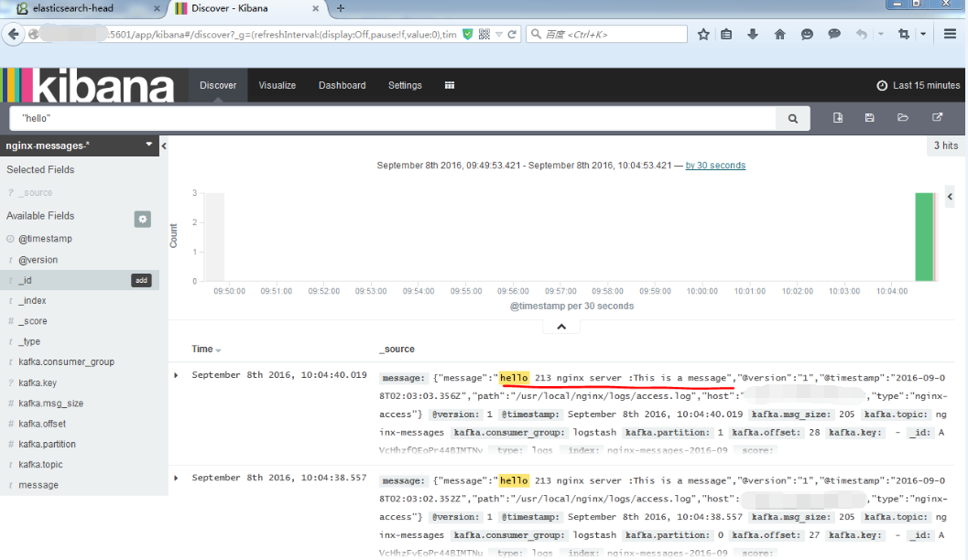Start a new search via document icon
Viewport: 968px width, 560px height.
(x=838, y=117)
